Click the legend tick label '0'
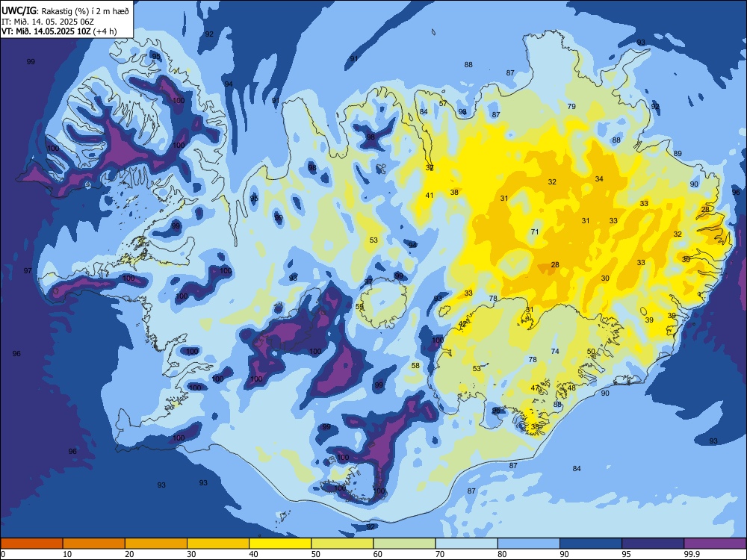The height and width of the screenshot is (560, 747). (3, 554)
